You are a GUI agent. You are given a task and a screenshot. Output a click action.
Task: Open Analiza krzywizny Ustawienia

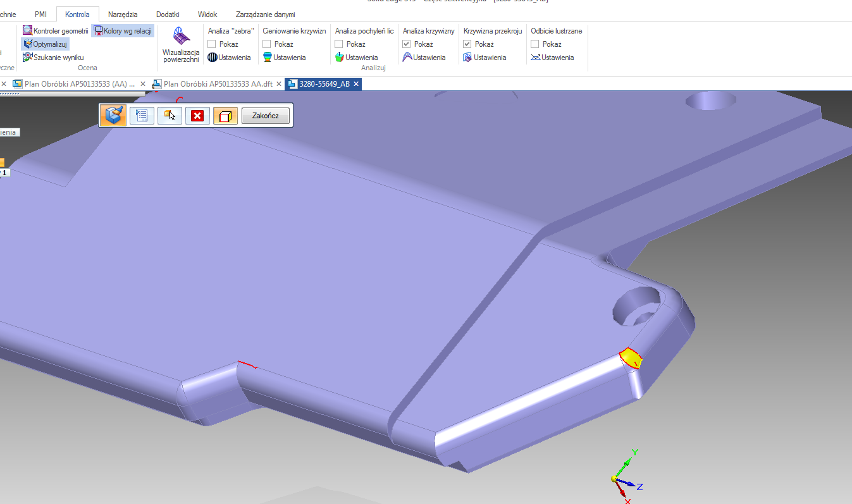pyautogui.click(x=424, y=58)
